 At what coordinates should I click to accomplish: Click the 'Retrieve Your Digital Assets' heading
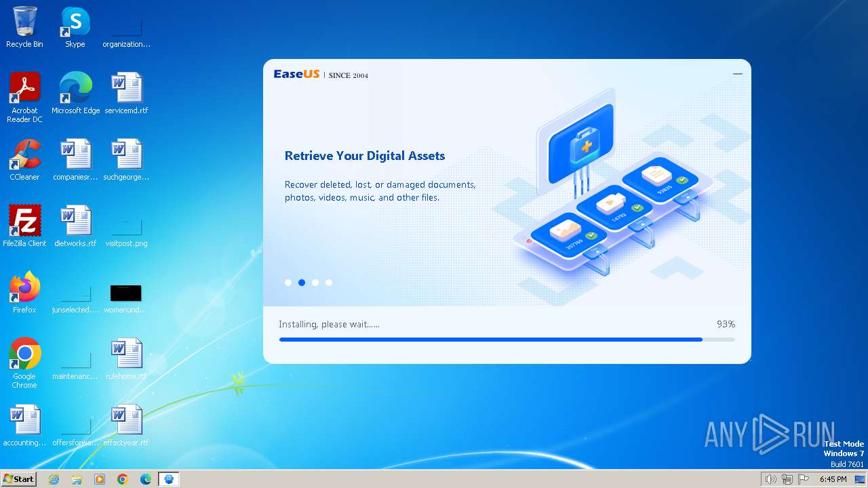coord(365,156)
